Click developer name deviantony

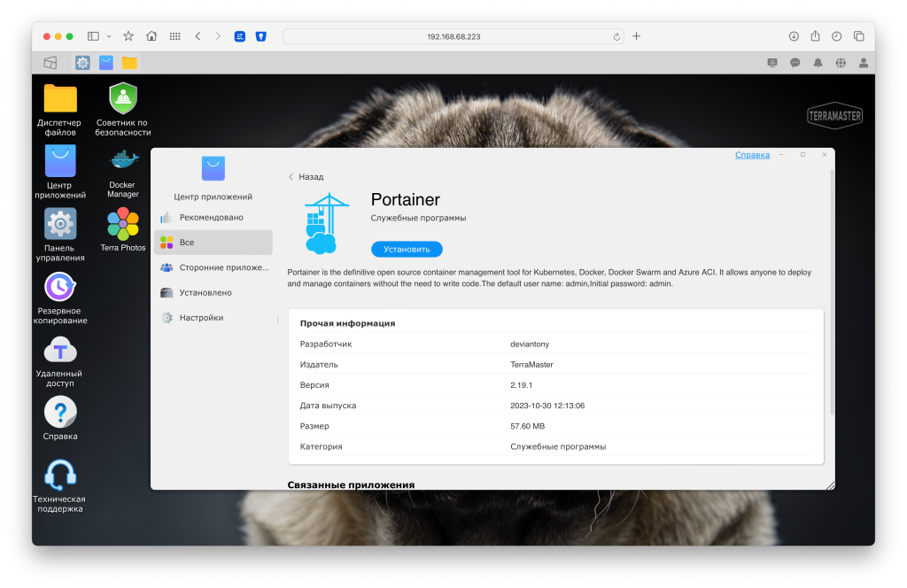tap(530, 344)
